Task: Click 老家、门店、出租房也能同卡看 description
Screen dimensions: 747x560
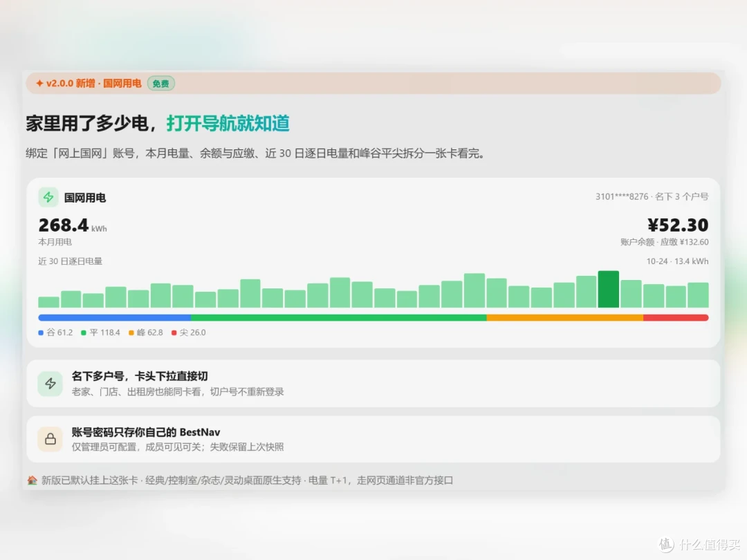Action: (x=178, y=391)
